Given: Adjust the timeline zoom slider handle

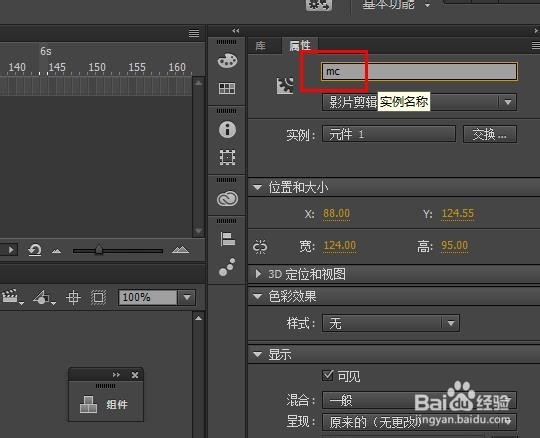Looking at the screenshot, I should pyautogui.click(x=99, y=250).
